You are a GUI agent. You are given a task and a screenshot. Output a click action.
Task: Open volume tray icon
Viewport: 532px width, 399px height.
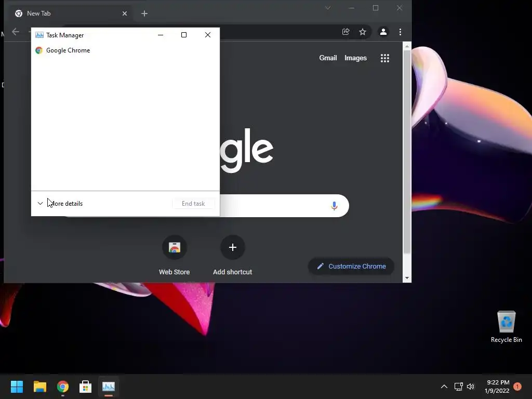471,387
